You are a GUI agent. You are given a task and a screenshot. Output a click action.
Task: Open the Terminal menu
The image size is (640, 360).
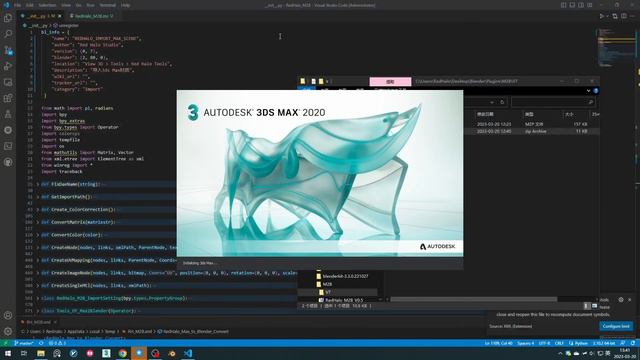(x=107, y=5)
